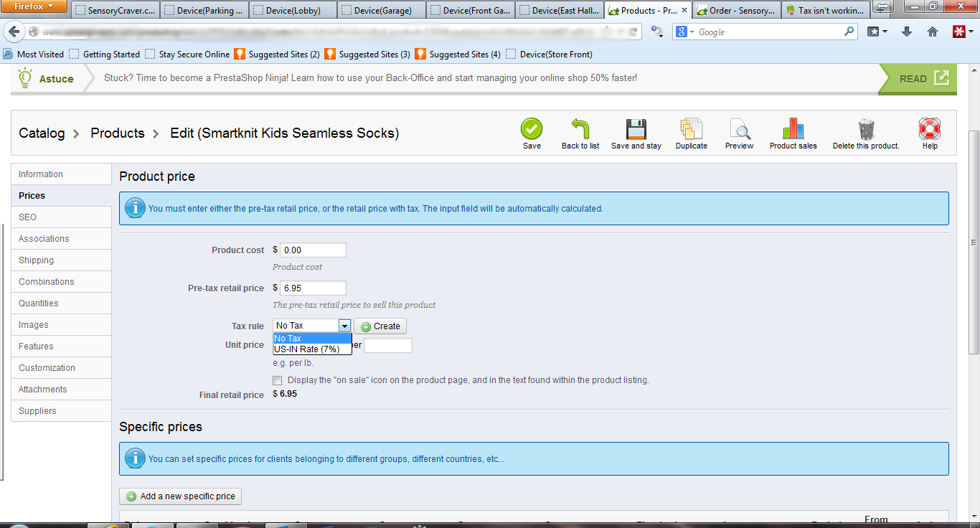Image resolution: width=980 pixels, height=528 pixels.
Task: Click "Add a new specific price" button
Action: pyautogui.click(x=181, y=496)
